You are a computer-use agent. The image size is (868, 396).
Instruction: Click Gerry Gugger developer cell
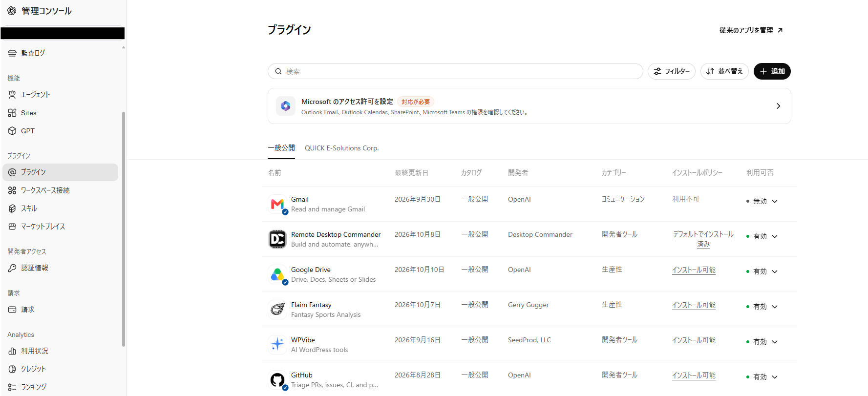tap(529, 305)
